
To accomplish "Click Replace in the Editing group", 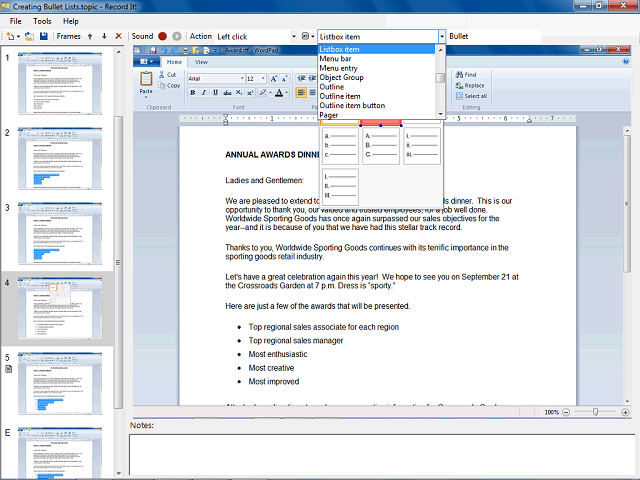I will click(470, 85).
